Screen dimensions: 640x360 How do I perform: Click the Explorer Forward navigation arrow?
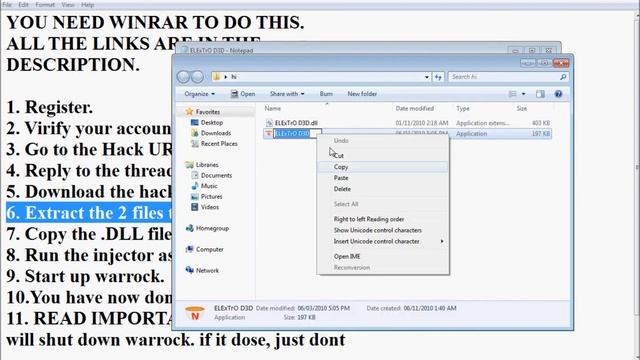(x=198, y=77)
